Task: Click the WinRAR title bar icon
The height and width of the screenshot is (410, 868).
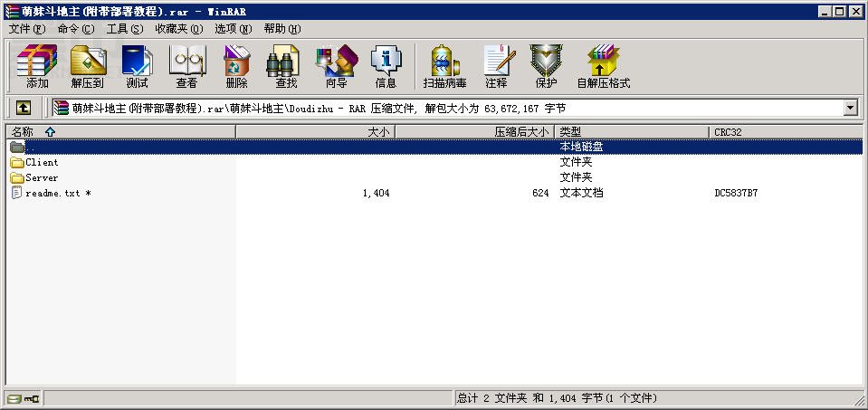Action: [x=11, y=11]
